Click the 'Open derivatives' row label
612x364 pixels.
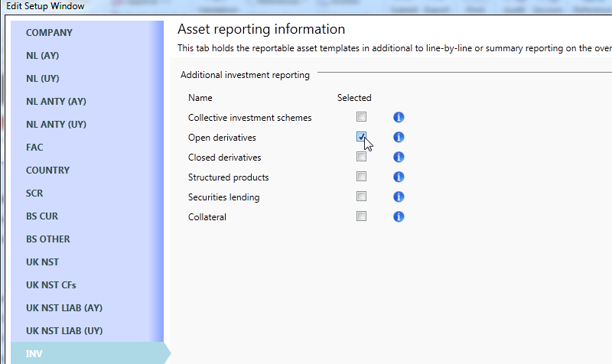tap(222, 138)
